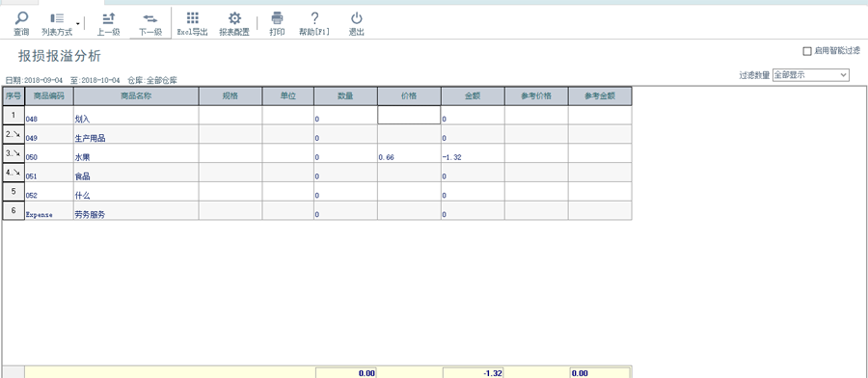The width and height of the screenshot is (868, 378).
Task: Click the 商品编码 column header
Action: pyautogui.click(x=49, y=95)
